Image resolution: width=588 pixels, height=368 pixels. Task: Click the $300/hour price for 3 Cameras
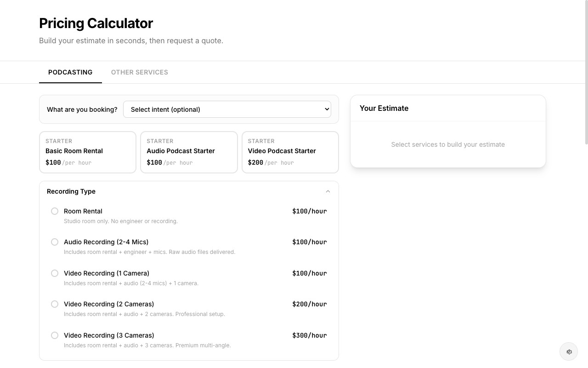pyautogui.click(x=310, y=335)
